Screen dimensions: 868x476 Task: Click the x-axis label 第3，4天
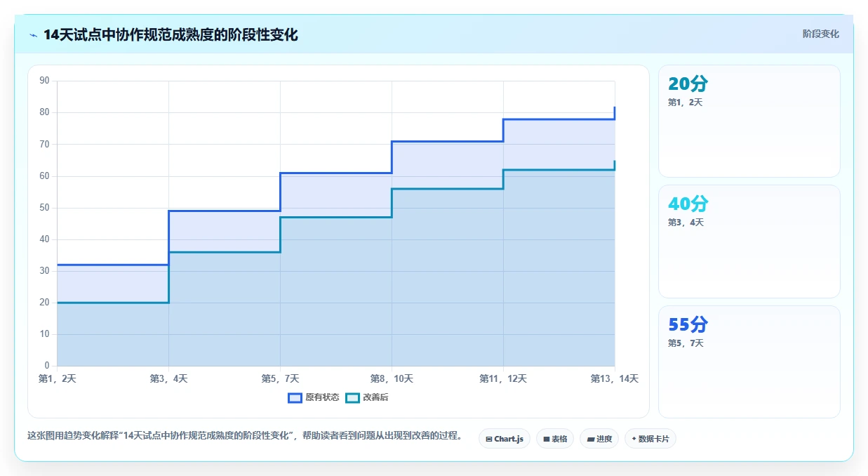pyautogui.click(x=168, y=378)
